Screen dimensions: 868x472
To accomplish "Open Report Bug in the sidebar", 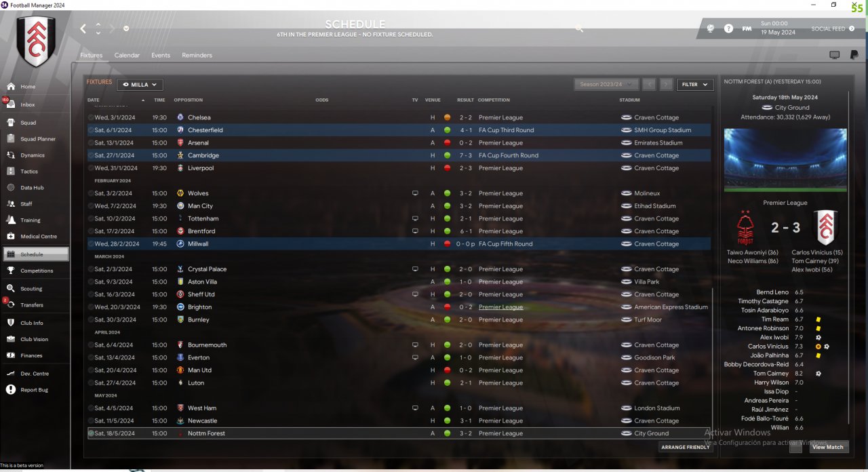I will pos(35,390).
